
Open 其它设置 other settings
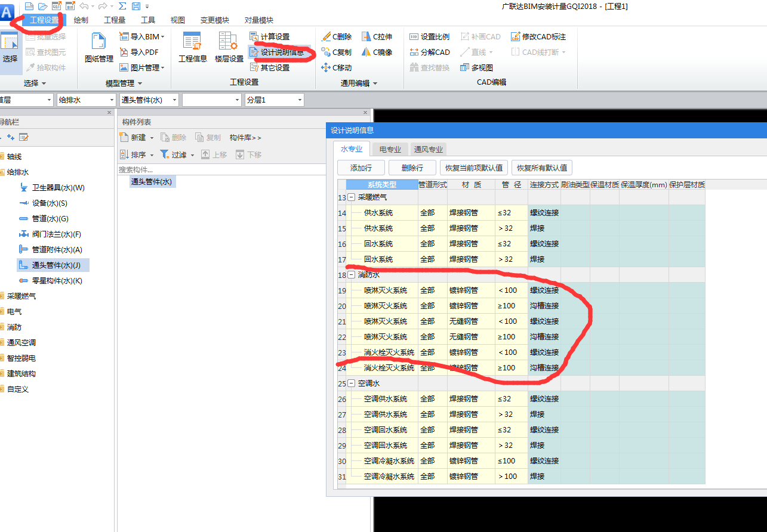[269, 67]
